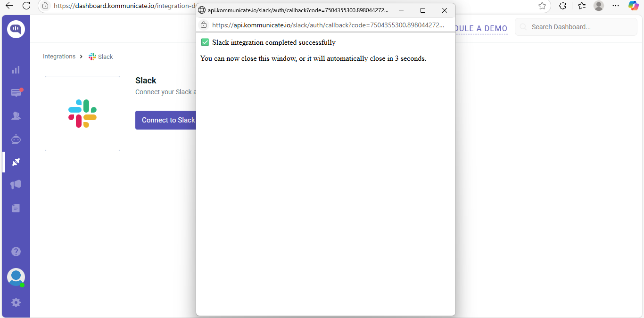644x318 pixels.
Task: Open the profile avatar in the sidebar
Action: click(16, 277)
